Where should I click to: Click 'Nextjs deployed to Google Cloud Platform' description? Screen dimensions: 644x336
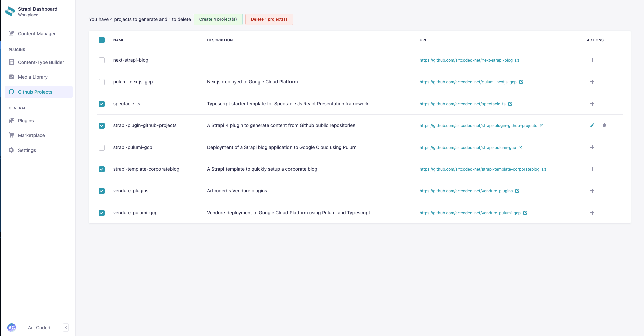point(252,82)
